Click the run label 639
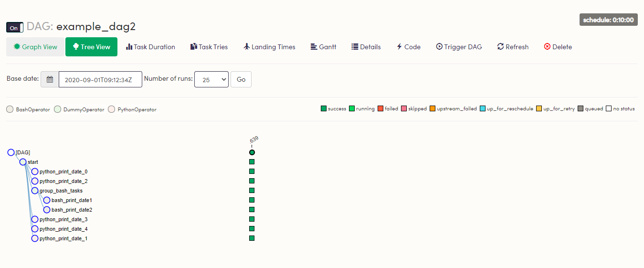This screenshot has height=268, width=644. pos(254,139)
